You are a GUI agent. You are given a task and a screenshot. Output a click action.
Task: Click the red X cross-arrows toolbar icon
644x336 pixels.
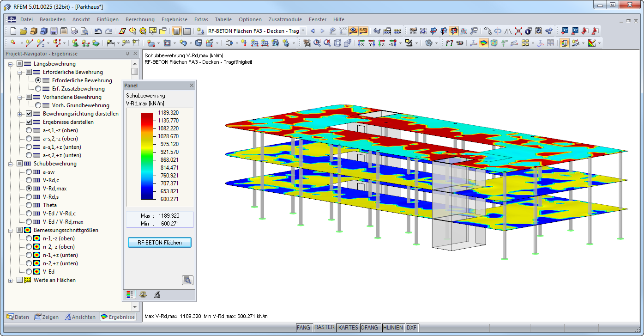[x=518, y=31]
